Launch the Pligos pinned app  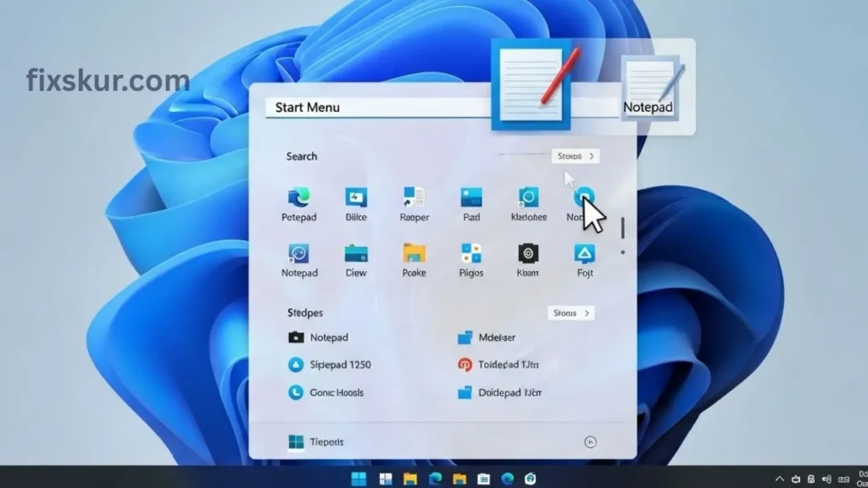pyautogui.click(x=471, y=260)
